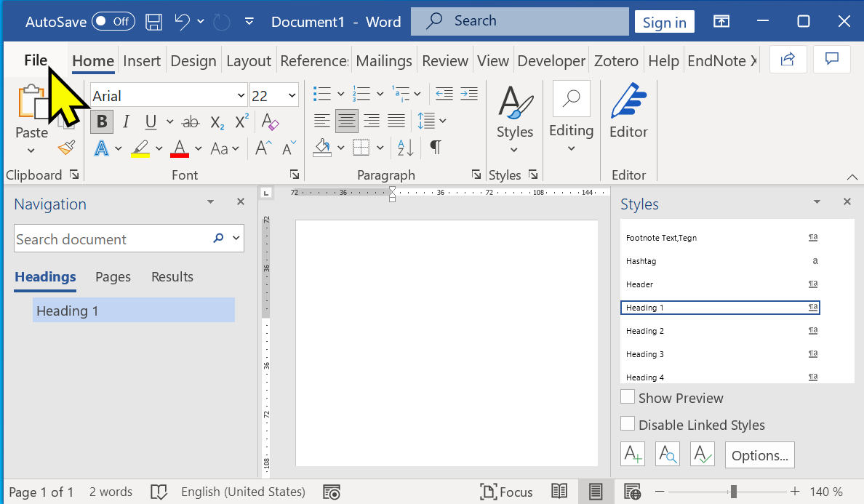Click the Save icon in title bar

click(153, 22)
